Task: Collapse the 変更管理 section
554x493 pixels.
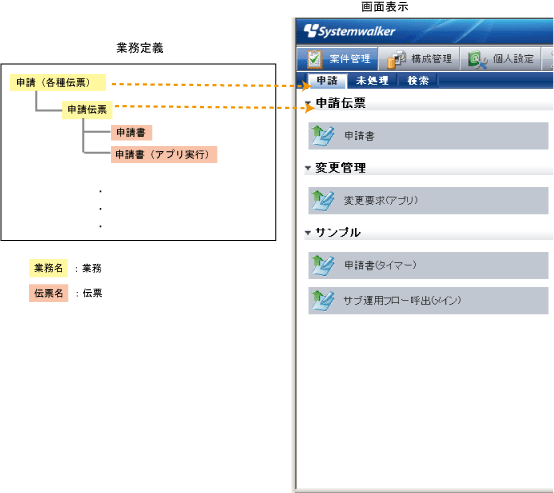Action: tap(308, 168)
